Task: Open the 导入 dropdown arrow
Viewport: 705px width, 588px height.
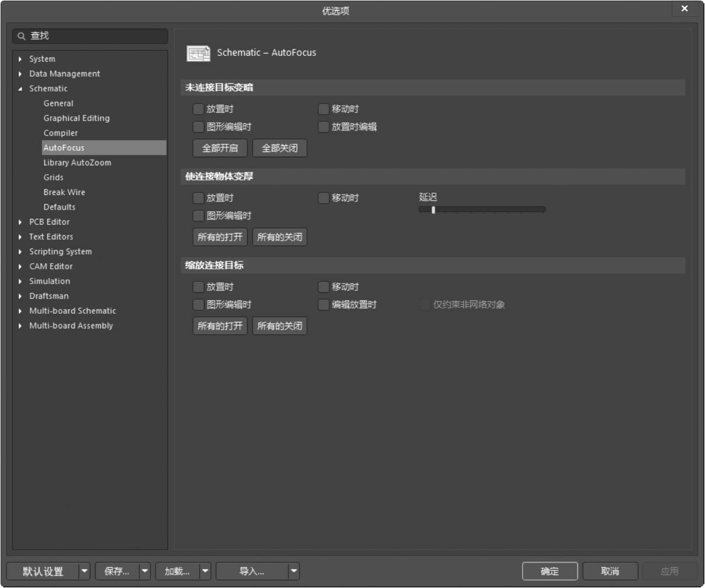Action: 294,571
